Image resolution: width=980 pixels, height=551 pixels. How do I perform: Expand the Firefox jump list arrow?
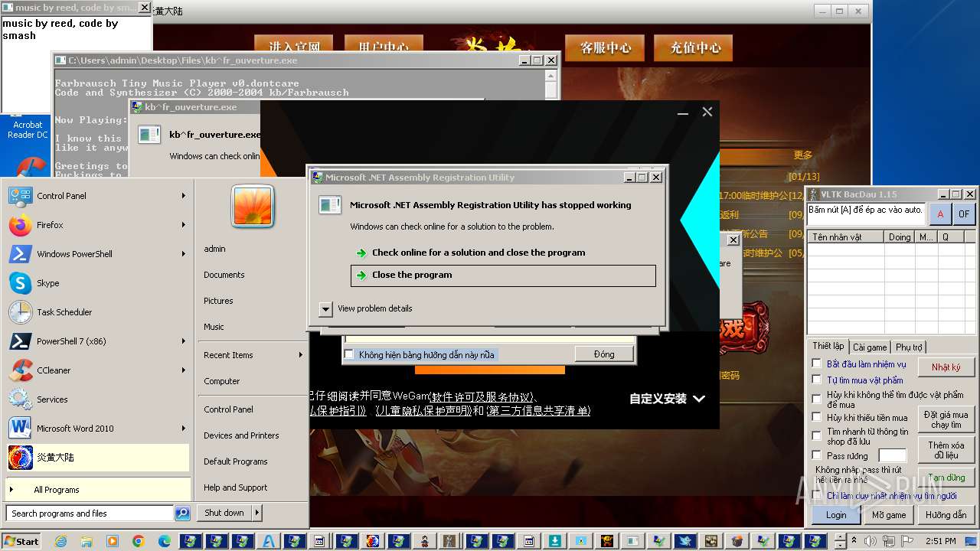coord(184,225)
